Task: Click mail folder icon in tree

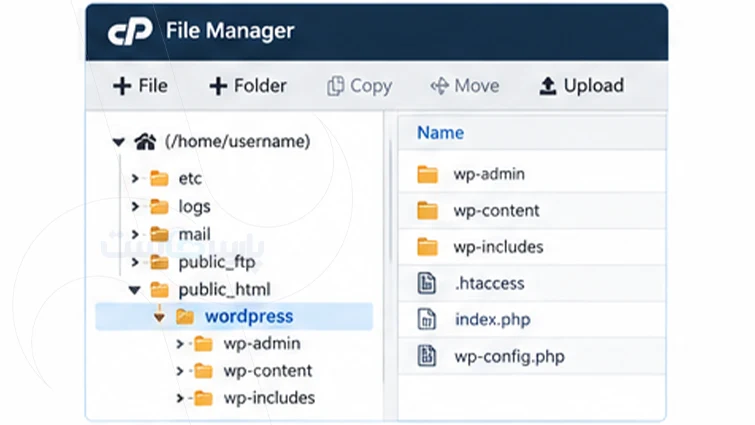Action: pos(159,234)
